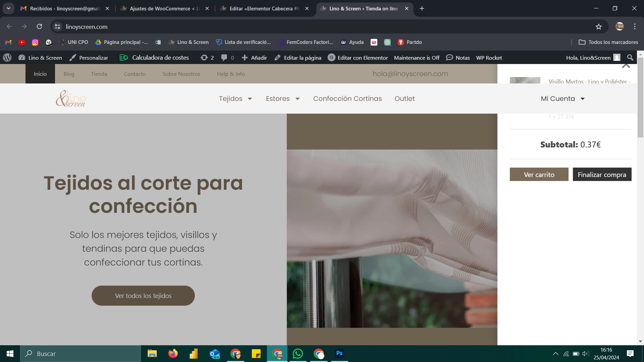Open the Página principal Drive bookmark
This screenshot has height=362, width=644.
click(x=122, y=42)
